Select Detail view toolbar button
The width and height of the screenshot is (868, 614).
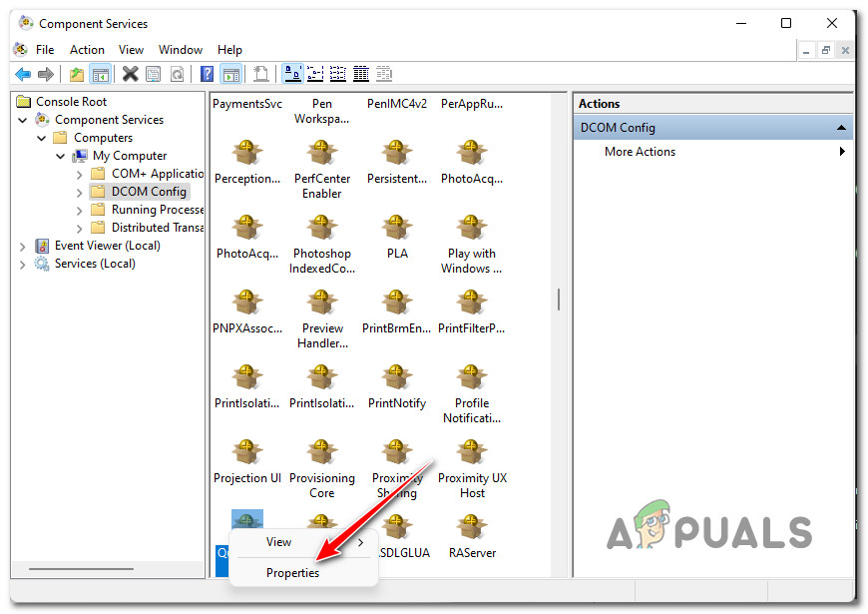pos(361,74)
